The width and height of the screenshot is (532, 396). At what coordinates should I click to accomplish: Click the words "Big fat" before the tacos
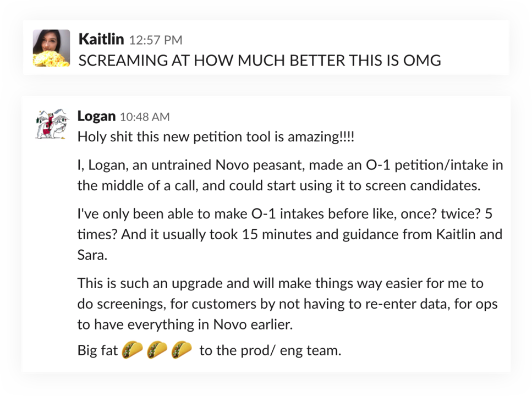point(97,350)
